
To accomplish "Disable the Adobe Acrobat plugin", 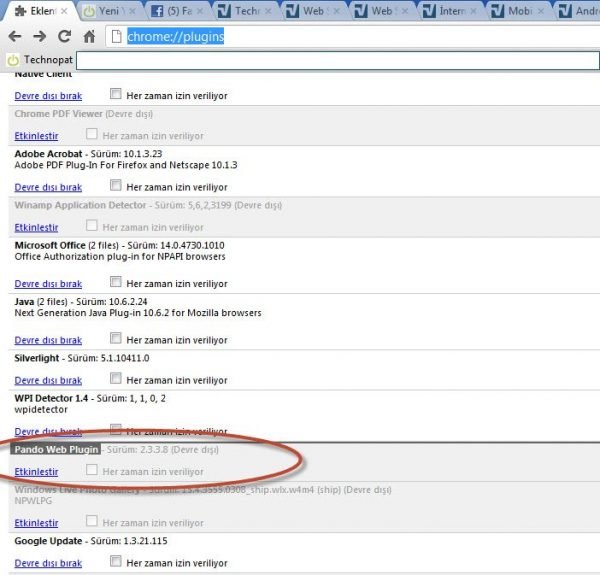I will (x=48, y=187).
